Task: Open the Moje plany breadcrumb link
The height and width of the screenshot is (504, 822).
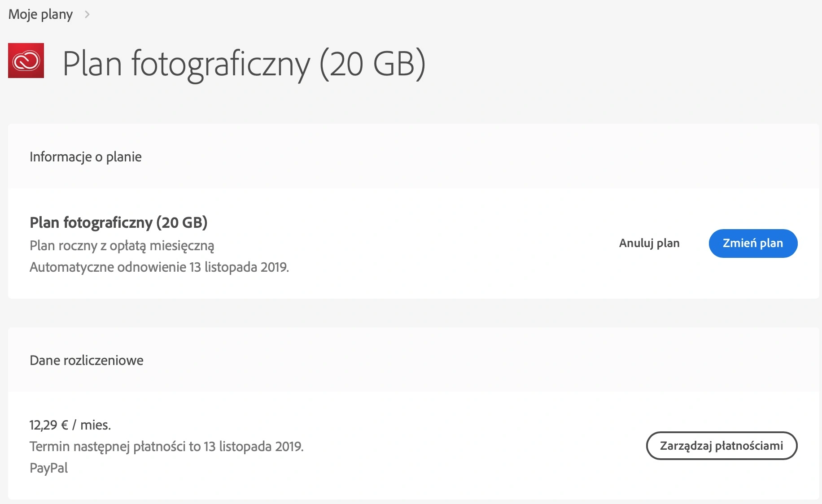Action: pyautogui.click(x=40, y=14)
